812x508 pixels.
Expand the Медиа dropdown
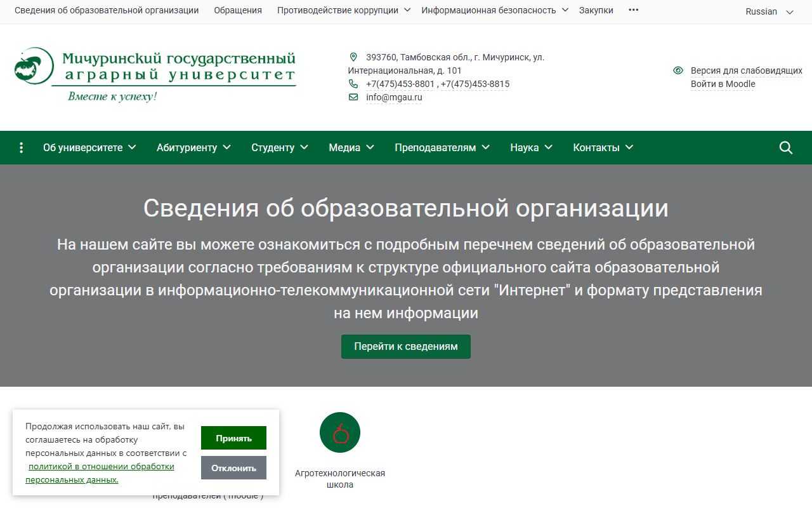[x=351, y=148]
